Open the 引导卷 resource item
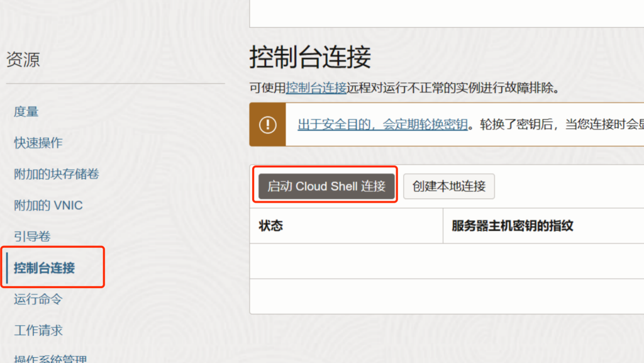This screenshot has height=363, width=644. (x=32, y=237)
